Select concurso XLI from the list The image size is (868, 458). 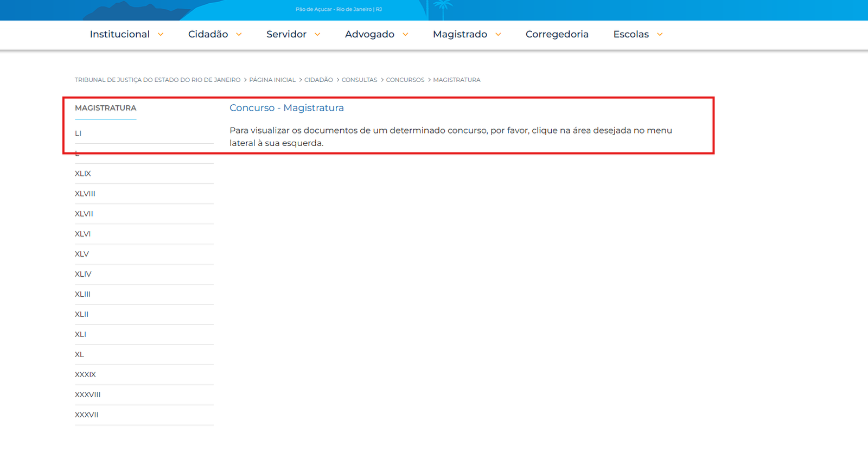click(80, 334)
